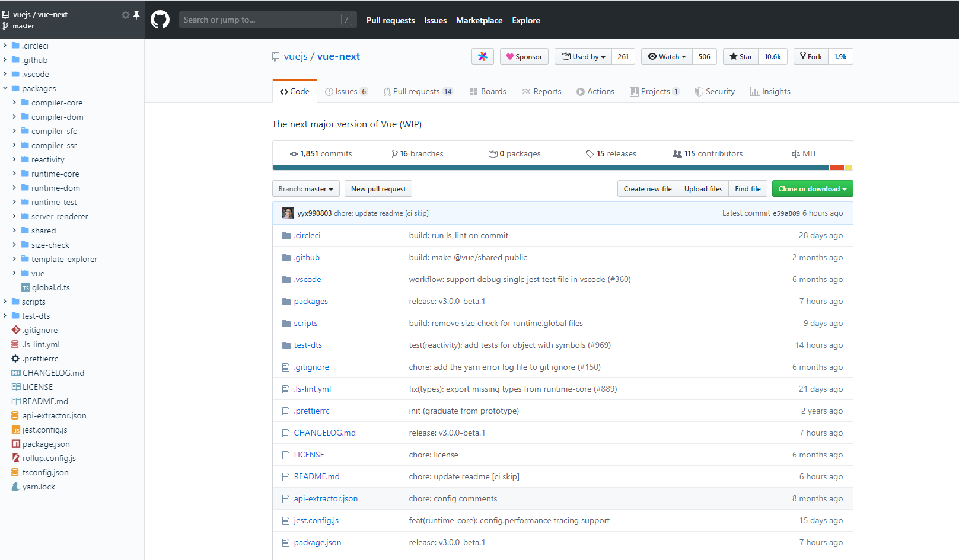Go to the GitHub home logo
959x560 pixels.
click(160, 20)
